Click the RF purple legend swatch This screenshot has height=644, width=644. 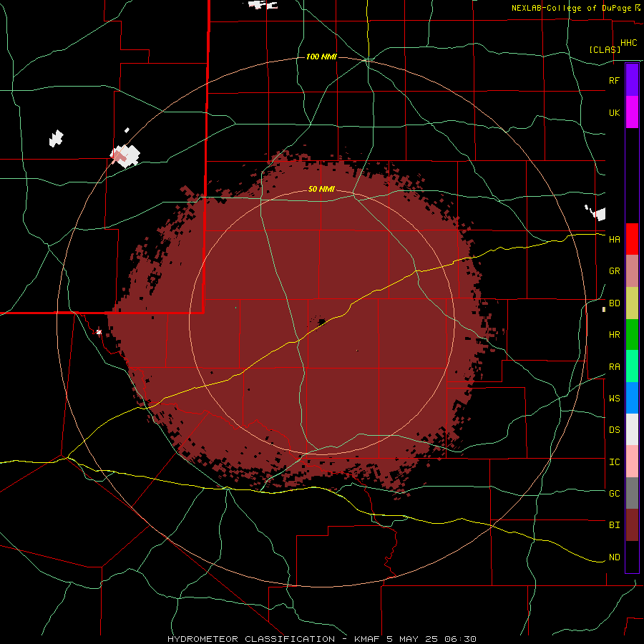632,80
